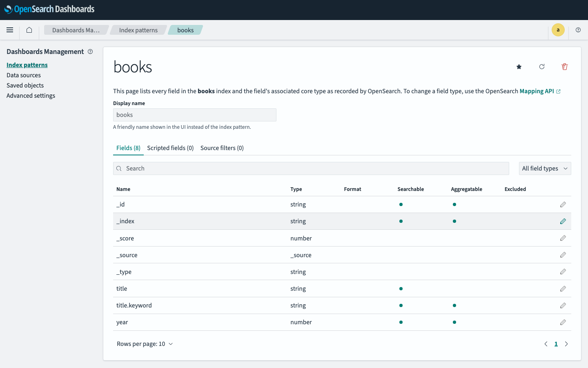Edit the title.keyword field pencil icon
588x368 pixels.
[x=563, y=305]
